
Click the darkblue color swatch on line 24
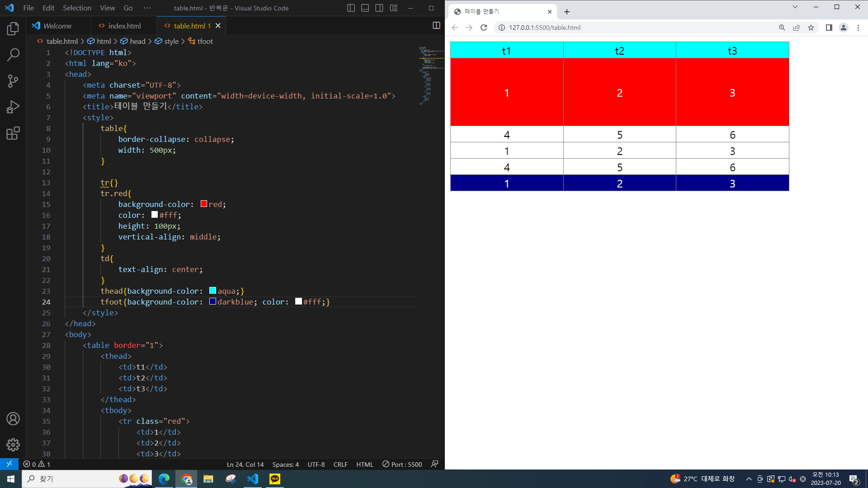[x=212, y=302]
